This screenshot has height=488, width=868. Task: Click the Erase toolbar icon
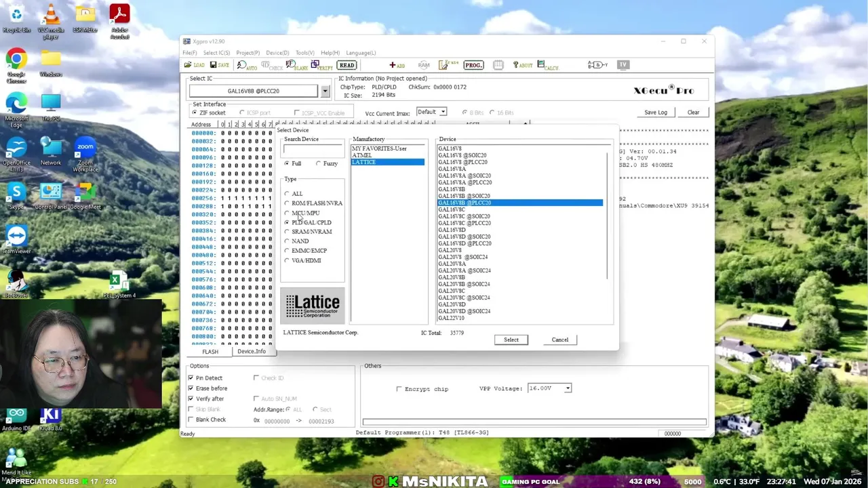pyautogui.click(x=448, y=65)
